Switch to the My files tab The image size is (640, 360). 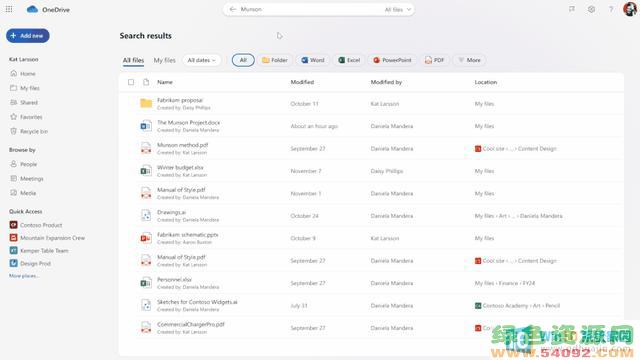coord(164,60)
